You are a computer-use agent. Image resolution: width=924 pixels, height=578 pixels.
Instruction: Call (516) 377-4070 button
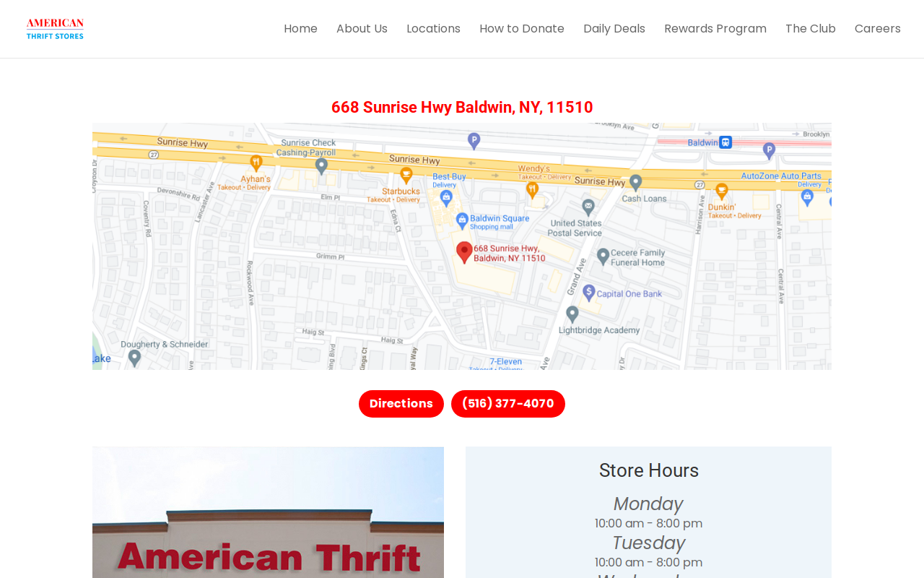508,404
